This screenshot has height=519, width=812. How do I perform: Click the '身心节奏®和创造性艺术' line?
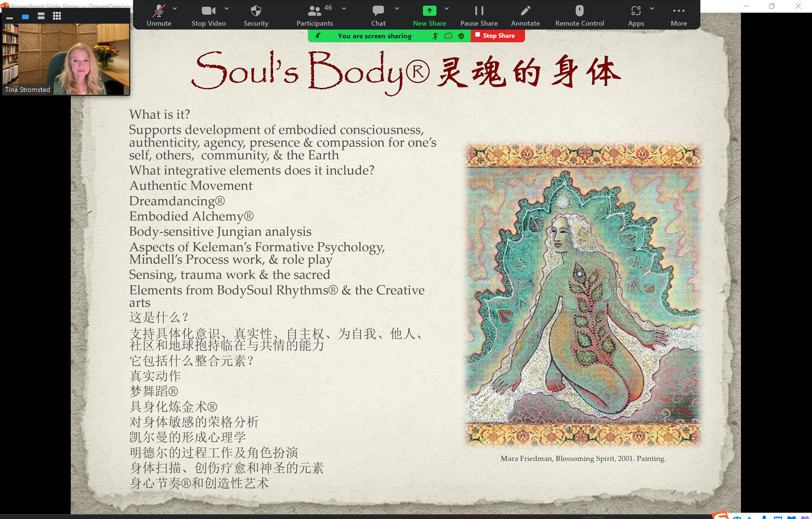(x=199, y=483)
